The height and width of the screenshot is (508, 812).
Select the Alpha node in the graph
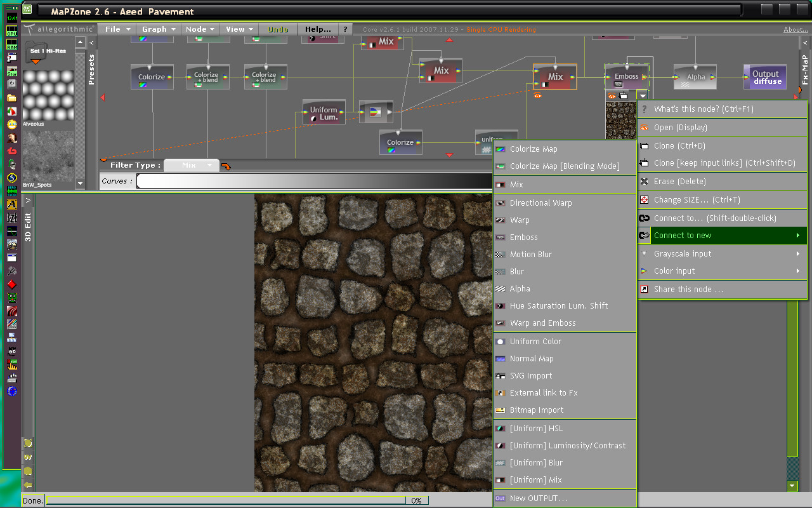coord(695,77)
